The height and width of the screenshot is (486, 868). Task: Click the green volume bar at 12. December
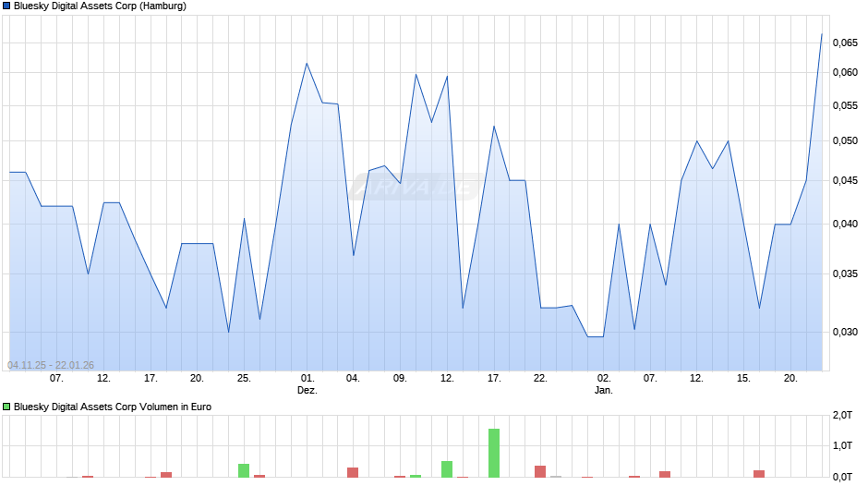coord(447,468)
